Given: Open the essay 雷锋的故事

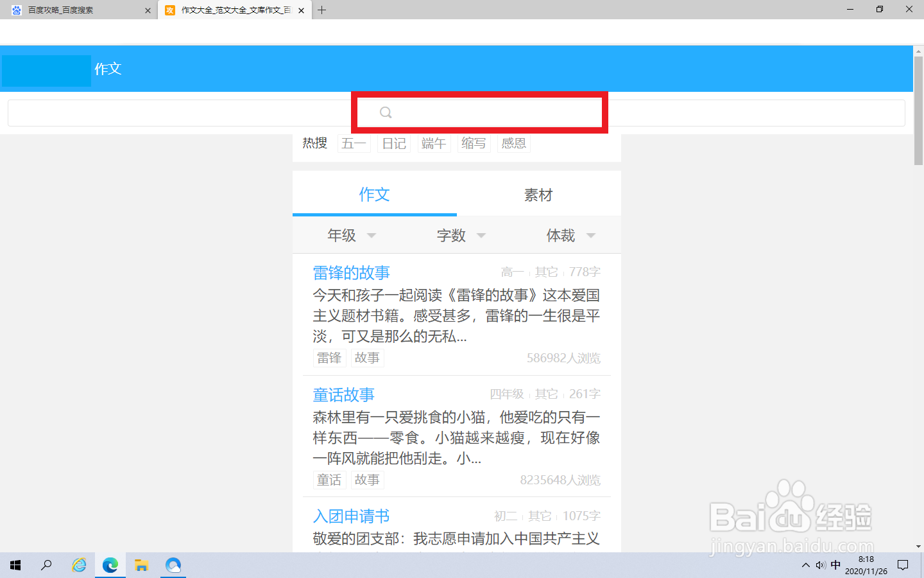Looking at the screenshot, I should point(350,272).
